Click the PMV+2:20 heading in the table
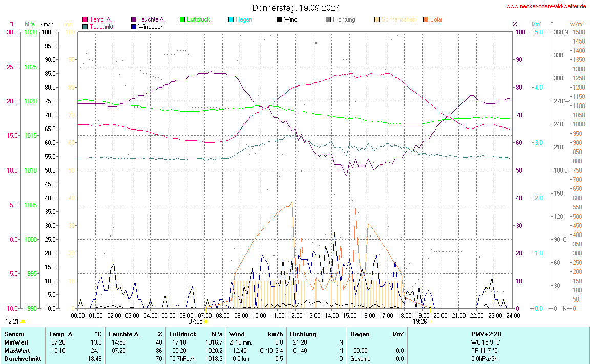The width and height of the screenshot is (590, 364). [x=486, y=334]
